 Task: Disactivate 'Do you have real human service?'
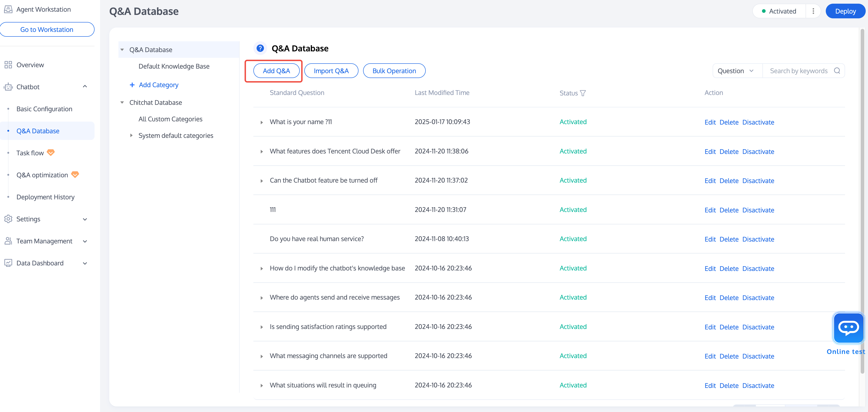(758, 239)
